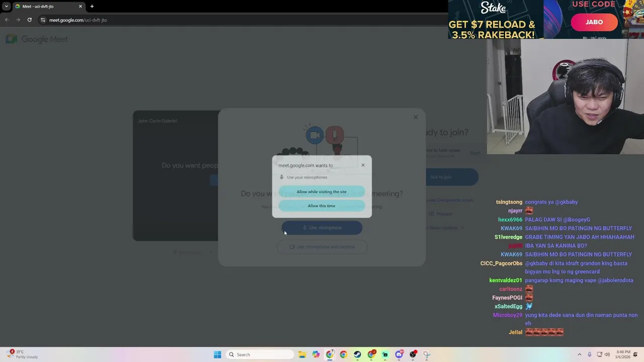Open Discord from the taskbar

coord(399,354)
